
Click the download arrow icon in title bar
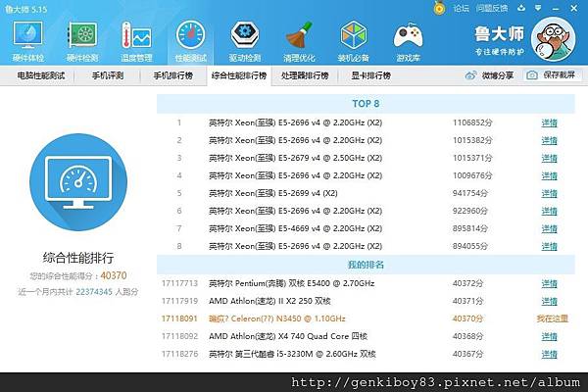coord(521,8)
